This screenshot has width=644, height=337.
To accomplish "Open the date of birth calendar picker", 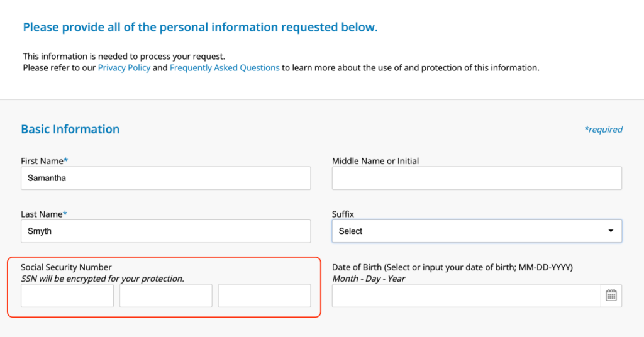I will pos(611,296).
